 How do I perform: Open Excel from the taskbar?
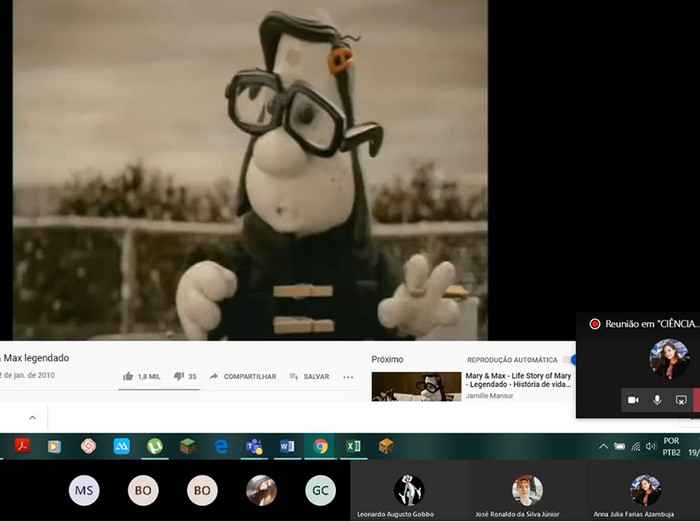click(x=353, y=446)
